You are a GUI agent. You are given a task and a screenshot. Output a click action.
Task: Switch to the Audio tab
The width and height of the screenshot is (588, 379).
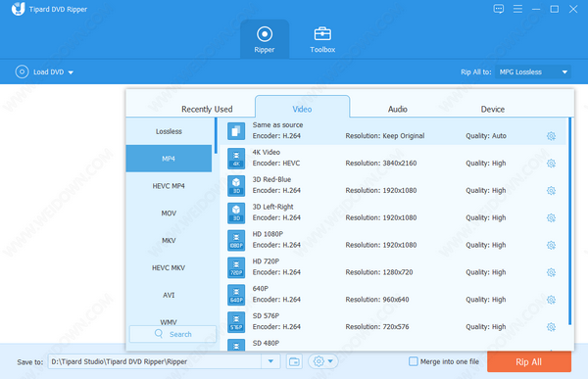click(x=398, y=109)
